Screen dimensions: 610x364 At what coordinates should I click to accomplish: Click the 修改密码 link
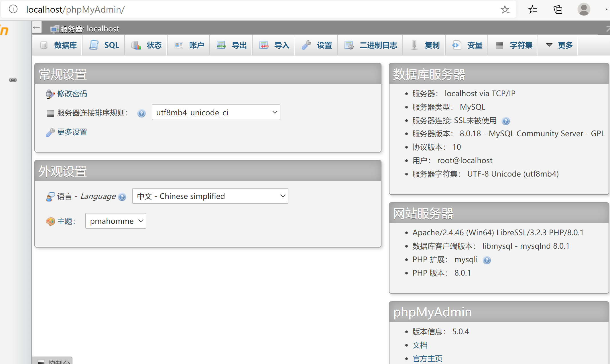point(72,94)
